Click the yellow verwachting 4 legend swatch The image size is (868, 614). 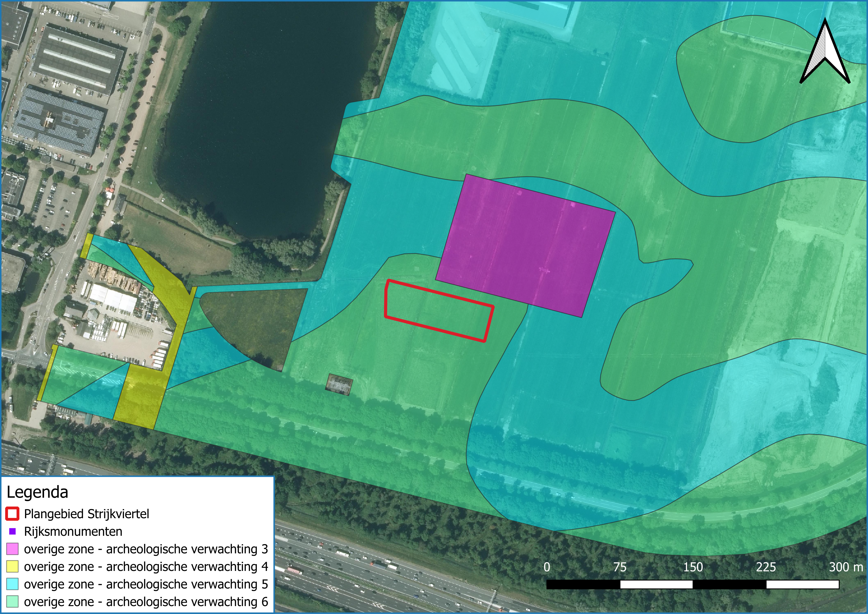coord(12,566)
